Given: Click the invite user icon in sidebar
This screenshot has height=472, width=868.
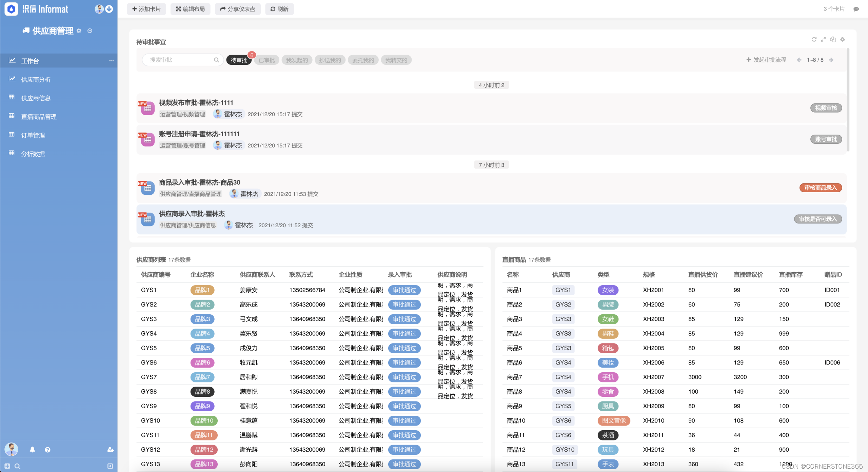Looking at the screenshot, I should pos(111,450).
